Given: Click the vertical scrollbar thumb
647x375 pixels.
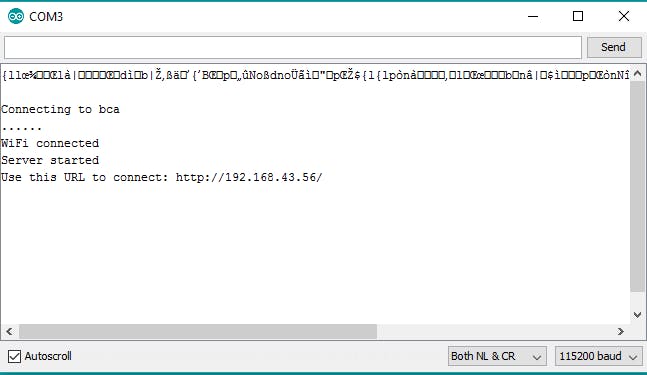Looking at the screenshot, I should click(x=637, y=187).
